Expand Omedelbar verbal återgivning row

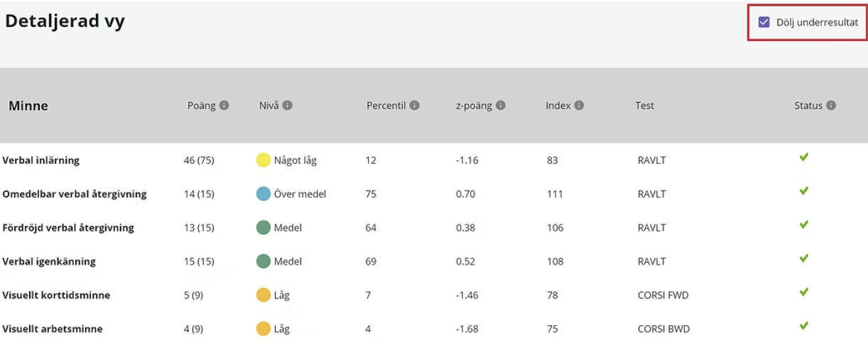[75, 194]
